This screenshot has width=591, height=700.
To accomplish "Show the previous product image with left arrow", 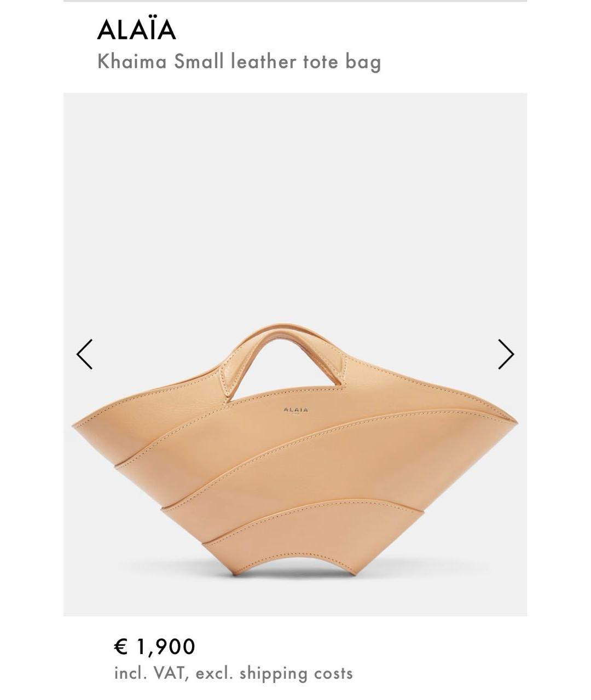I will [x=84, y=354].
